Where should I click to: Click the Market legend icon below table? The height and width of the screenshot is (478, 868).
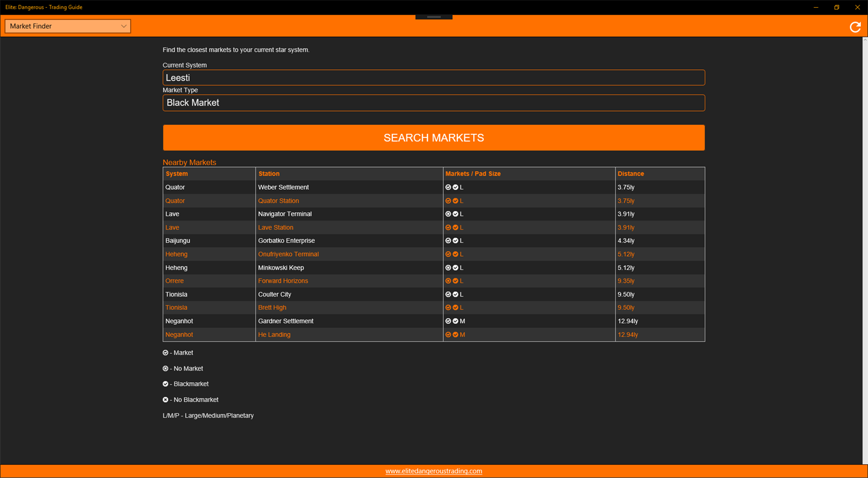[x=166, y=353]
